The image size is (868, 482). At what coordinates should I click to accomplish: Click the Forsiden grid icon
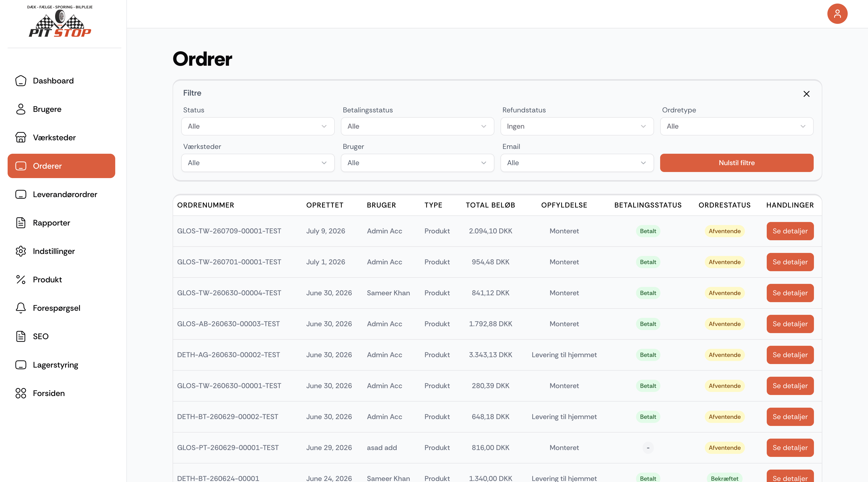pyautogui.click(x=21, y=393)
